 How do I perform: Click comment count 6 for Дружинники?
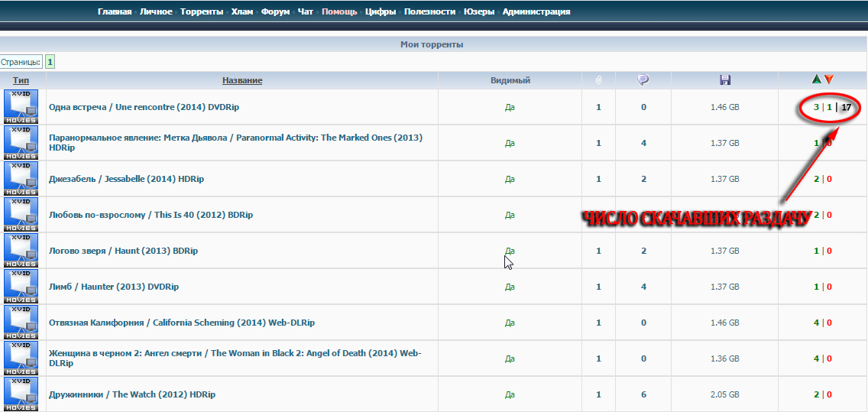[644, 395]
